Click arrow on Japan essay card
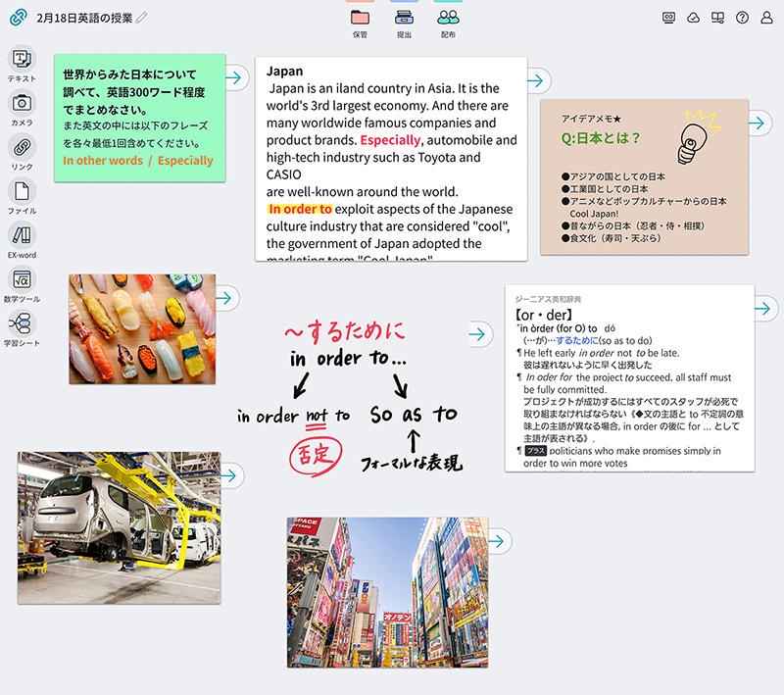784x695 pixels. [536, 80]
